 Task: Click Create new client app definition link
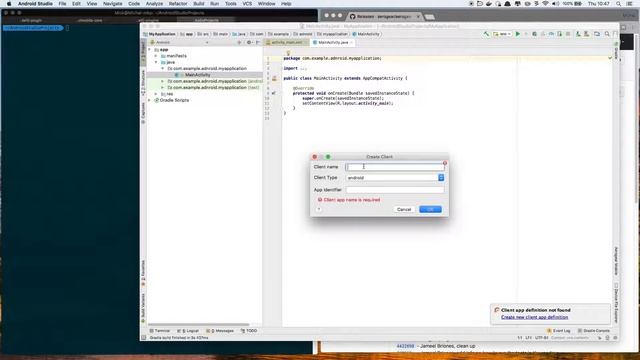coord(534,317)
